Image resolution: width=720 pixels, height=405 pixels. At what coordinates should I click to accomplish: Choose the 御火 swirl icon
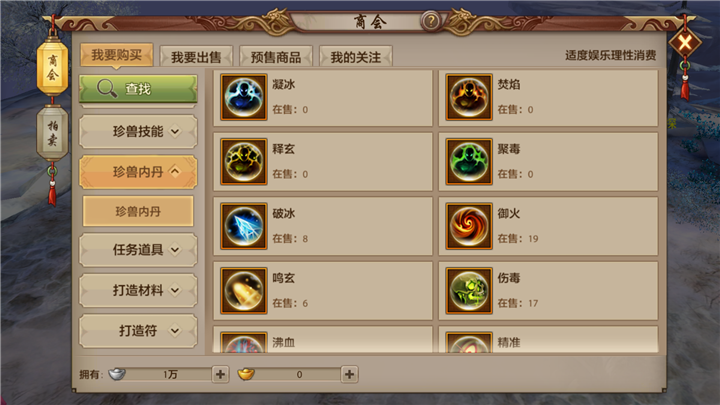(469, 226)
